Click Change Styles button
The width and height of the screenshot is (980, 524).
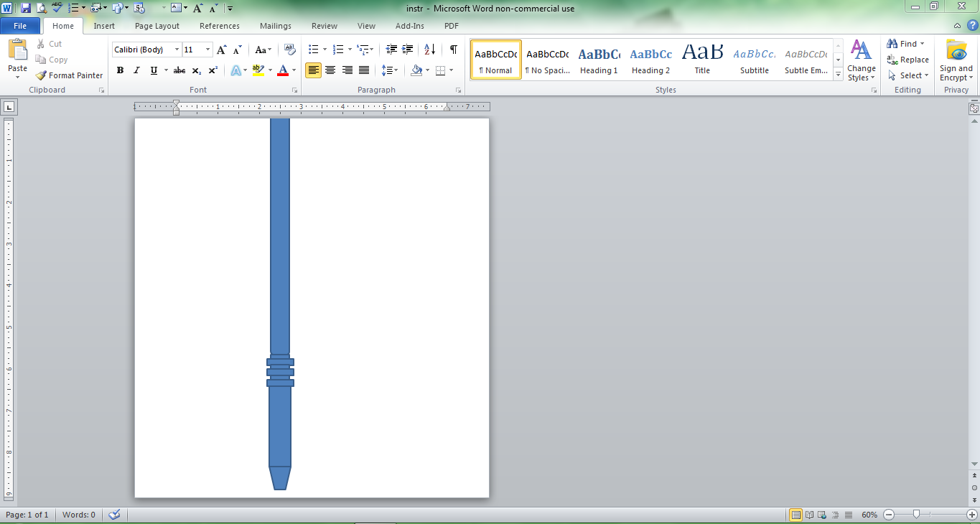click(862, 61)
